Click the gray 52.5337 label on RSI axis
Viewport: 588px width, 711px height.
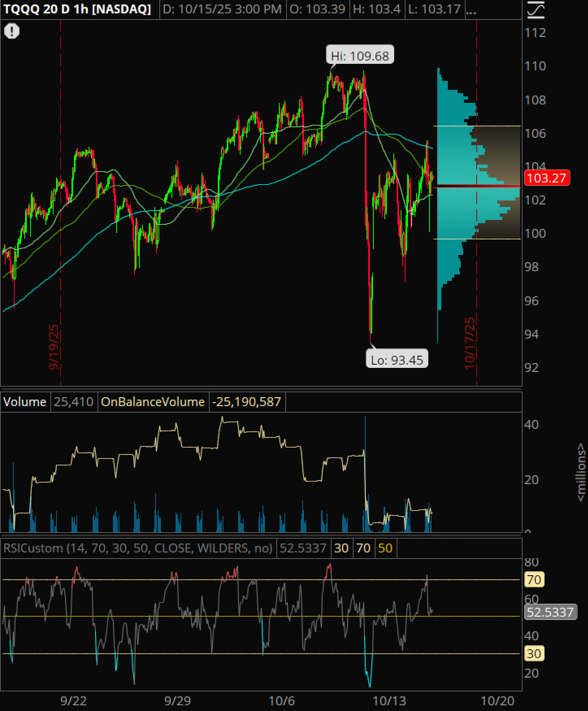(x=551, y=612)
